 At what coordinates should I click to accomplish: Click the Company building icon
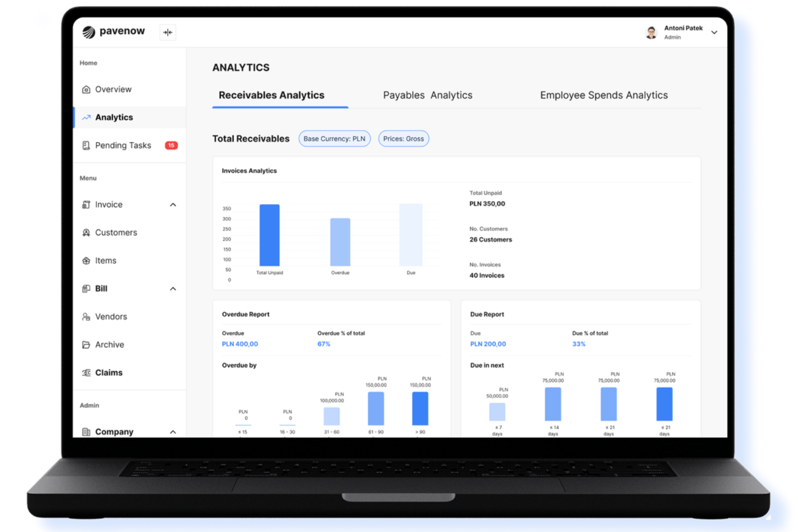coord(86,432)
